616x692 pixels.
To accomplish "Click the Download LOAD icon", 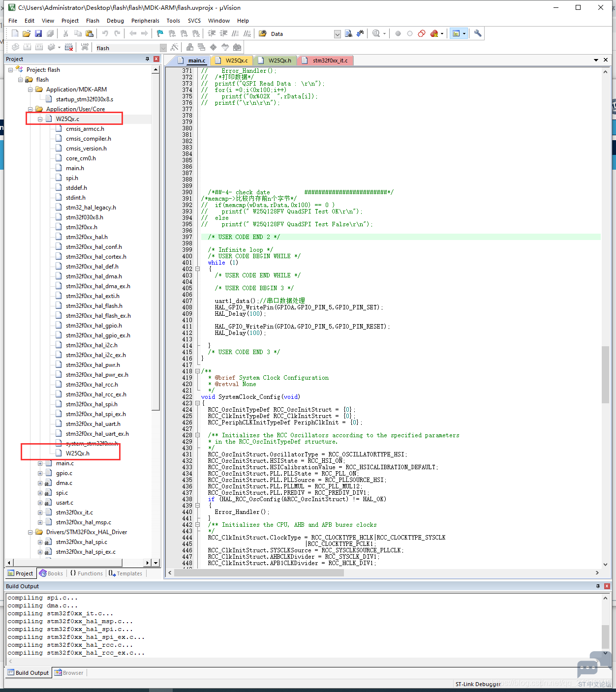I will coord(85,47).
